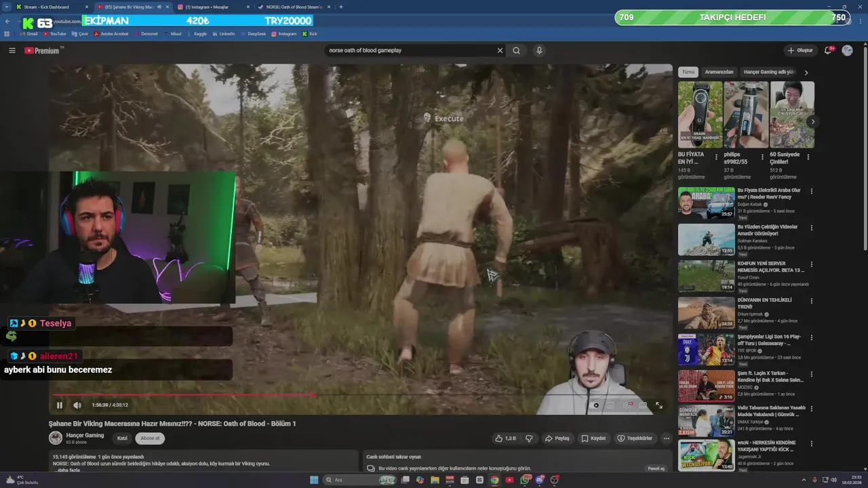Like the video with thumbs up

507,439
